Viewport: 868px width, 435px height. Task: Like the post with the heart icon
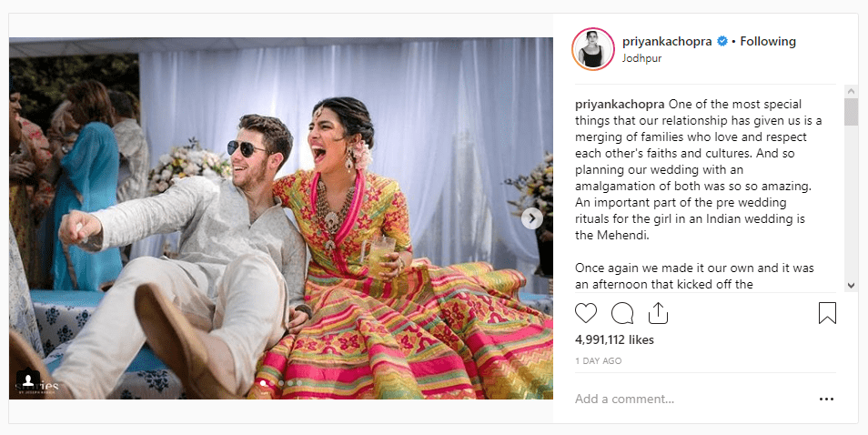pos(586,313)
